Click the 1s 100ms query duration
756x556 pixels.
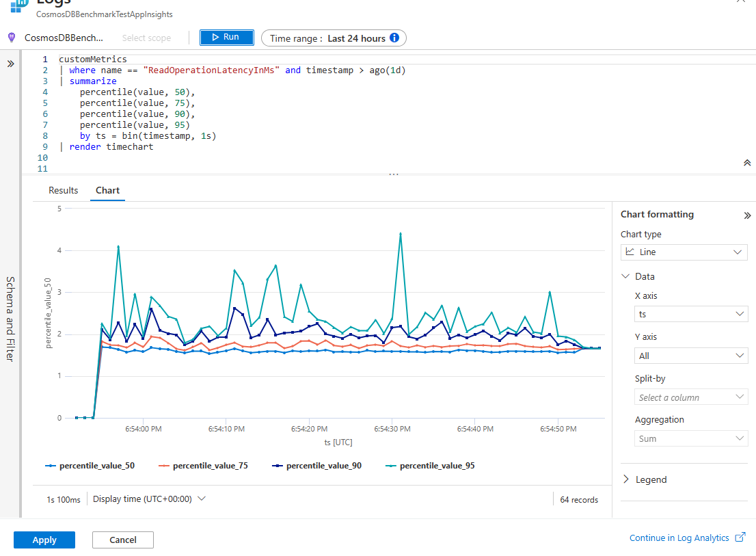(x=63, y=500)
